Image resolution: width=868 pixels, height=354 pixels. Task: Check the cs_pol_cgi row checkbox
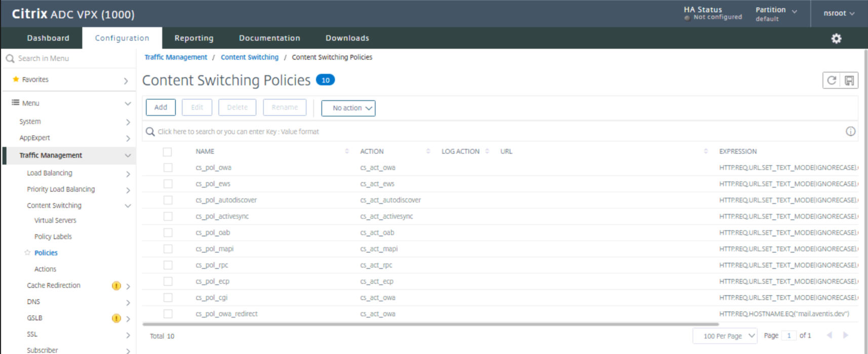(x=168, y=297)
